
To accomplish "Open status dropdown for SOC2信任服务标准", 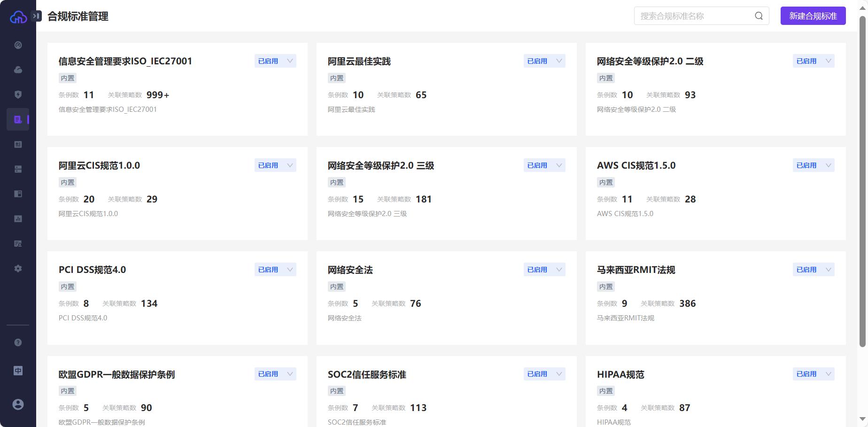I will point(544,374).
